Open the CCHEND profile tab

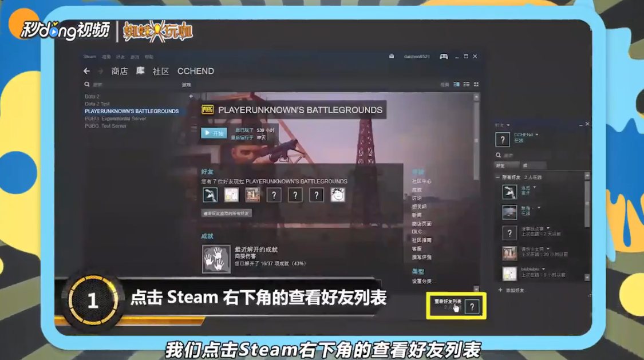tap(196, 71)
